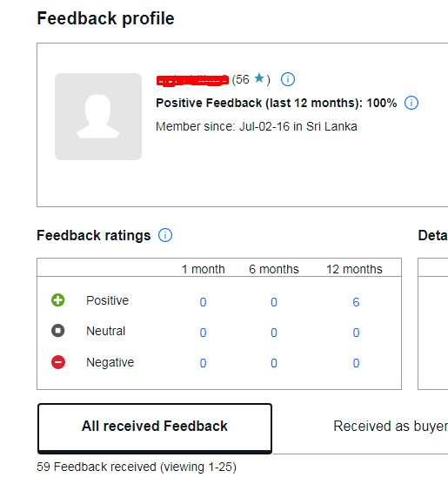Switch to Received as buyer tab

pos(391,427)
